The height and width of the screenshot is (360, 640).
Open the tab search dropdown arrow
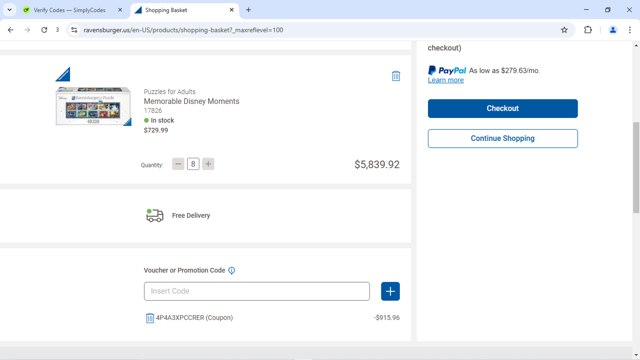tap(9, 10)
